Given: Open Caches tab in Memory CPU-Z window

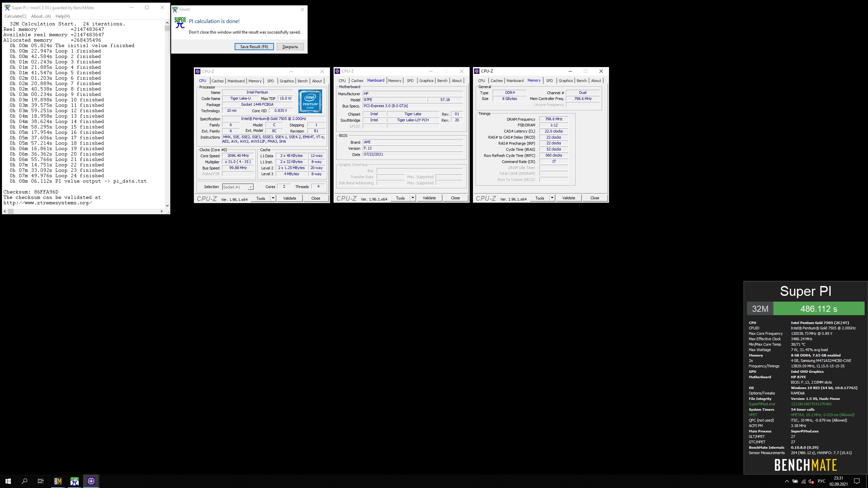Looking at the screenshot, I should tap(496, 81).
